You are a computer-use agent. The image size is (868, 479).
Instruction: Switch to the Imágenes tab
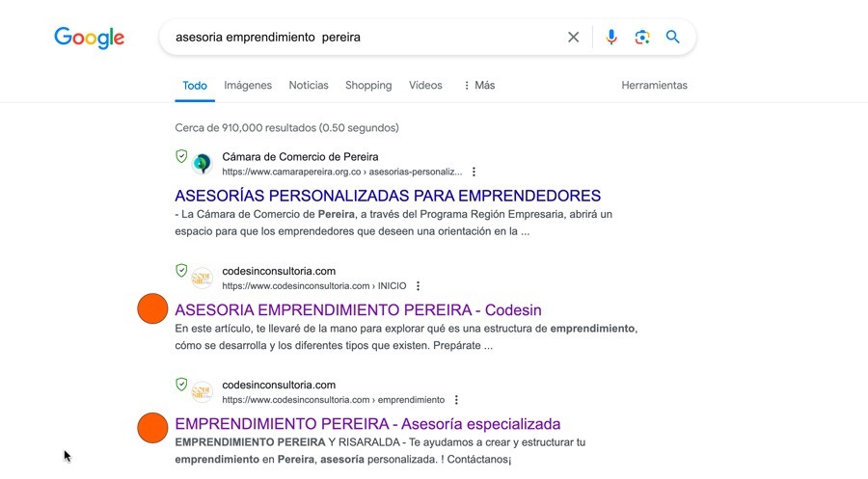(x=248, y=85)
